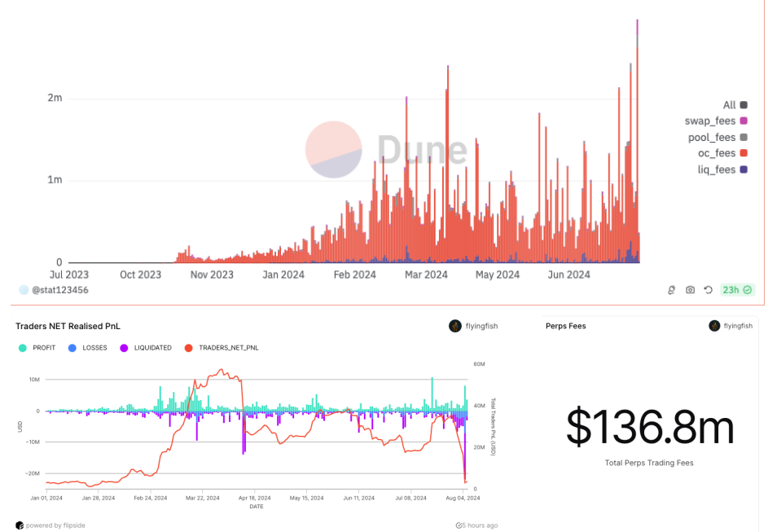Click the 2m y-axis label
This screenshot has width=768, height=532.
coord(55,98)
